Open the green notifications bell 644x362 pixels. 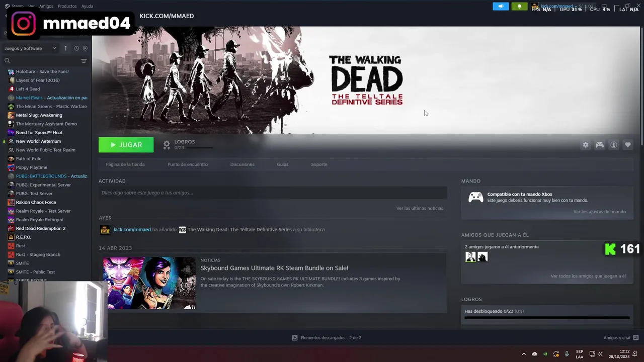[x=520, y=6]
